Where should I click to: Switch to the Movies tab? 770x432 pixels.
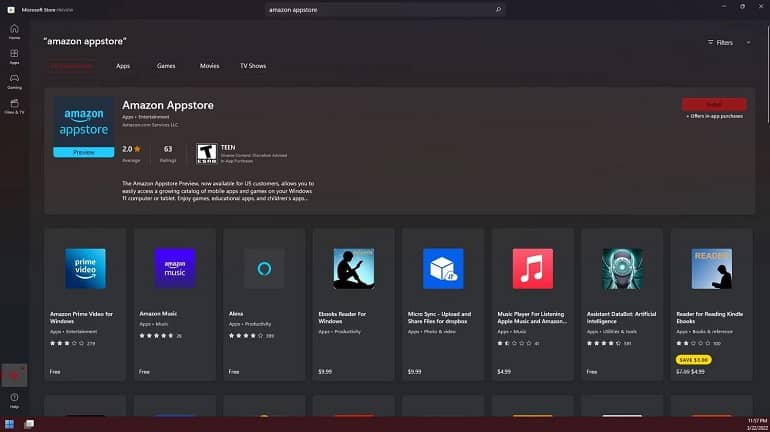(x=210, y=66)
